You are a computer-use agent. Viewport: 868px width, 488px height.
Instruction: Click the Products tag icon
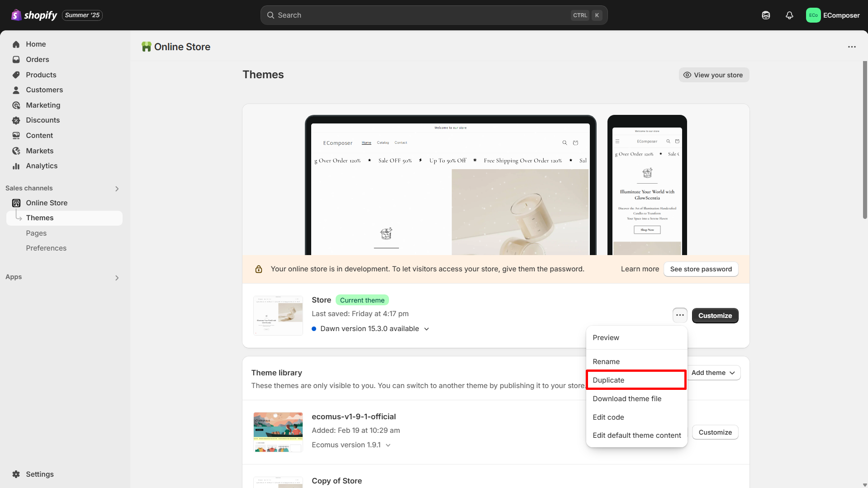(16, 75)
